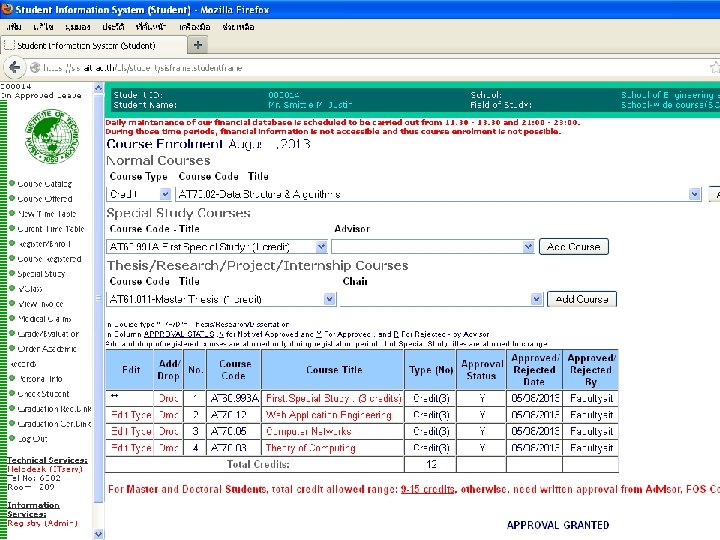The image size is (720, 540).
Task: Click the APPROVAL STATUS link in the notes
Action: (179, 334)
